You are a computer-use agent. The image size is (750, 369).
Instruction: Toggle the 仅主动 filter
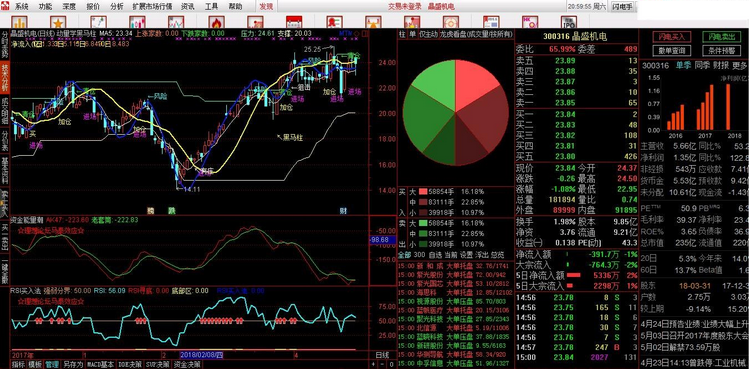click(428, 34)
